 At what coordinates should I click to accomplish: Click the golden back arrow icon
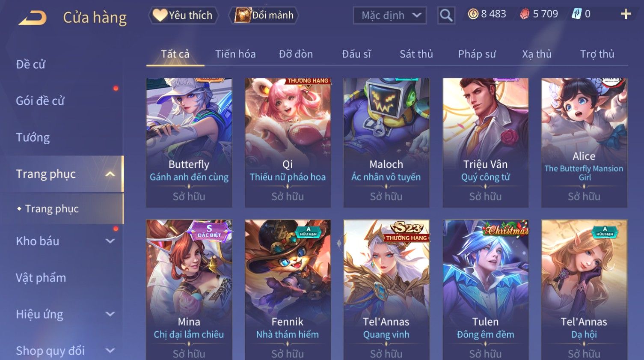pos(33,18)
